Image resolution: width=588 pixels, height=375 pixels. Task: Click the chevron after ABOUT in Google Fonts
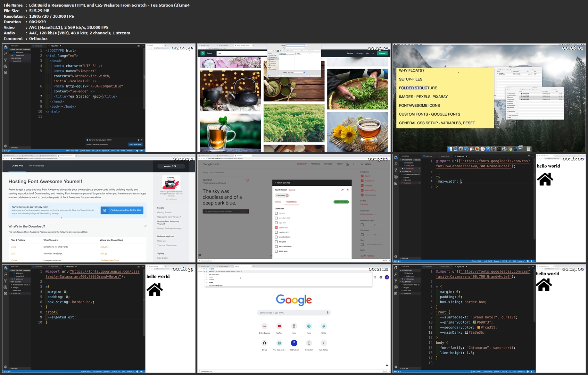click(x=354, y=164)
